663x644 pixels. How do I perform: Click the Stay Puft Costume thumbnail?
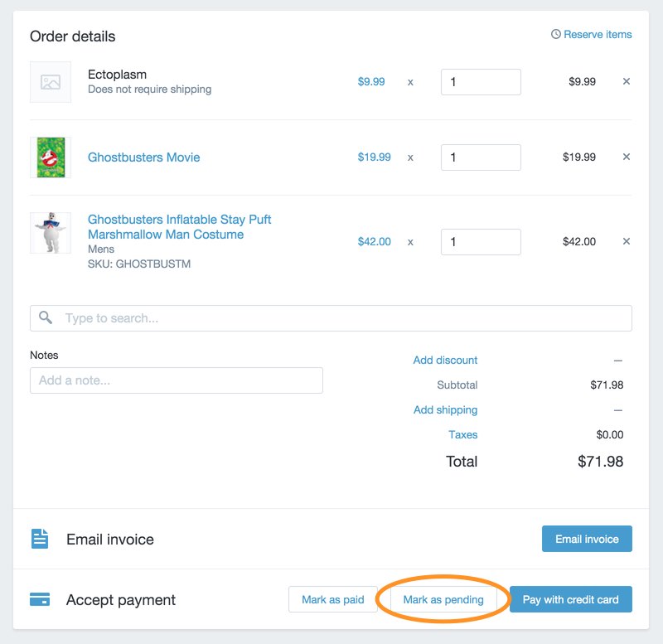(51, 233)
